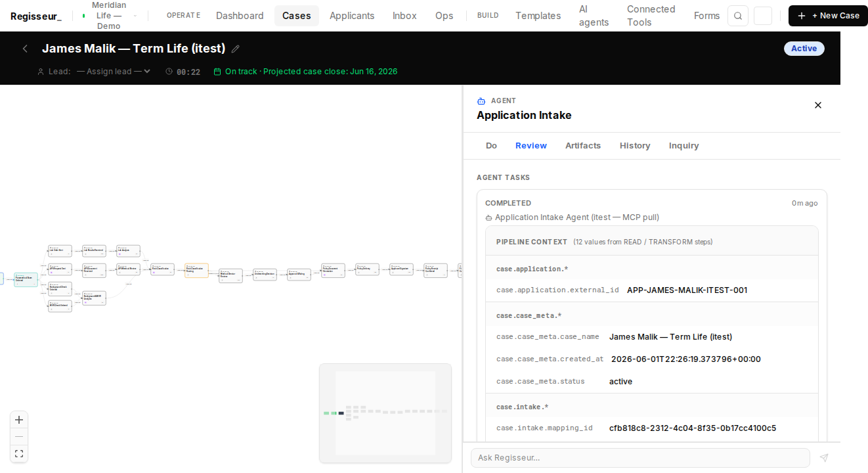
Task: Fit workflow canvas to screen
Action: coord(19,454)
